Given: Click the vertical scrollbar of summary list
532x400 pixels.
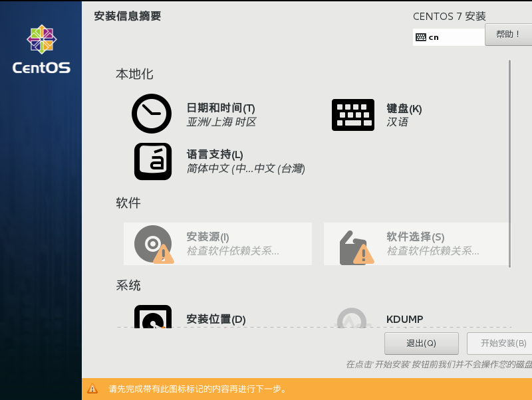Looking at the screenshot, I should point(509,163).
